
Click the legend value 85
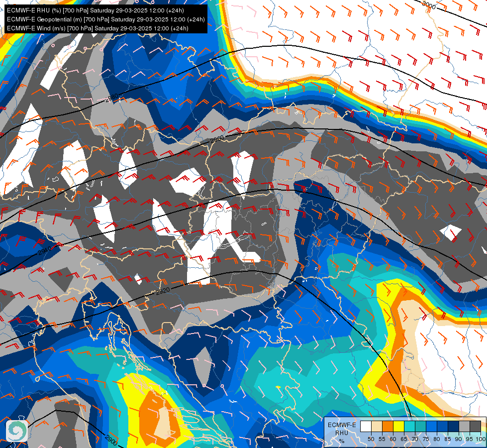[448, 439]
